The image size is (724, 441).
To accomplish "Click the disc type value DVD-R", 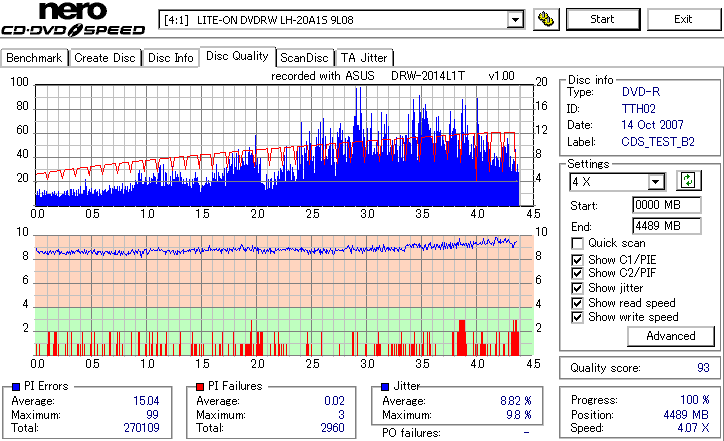I will [641, 92].
